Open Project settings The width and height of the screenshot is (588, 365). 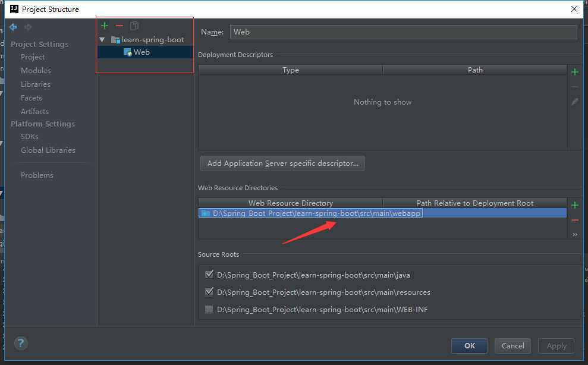click(33, 56)
